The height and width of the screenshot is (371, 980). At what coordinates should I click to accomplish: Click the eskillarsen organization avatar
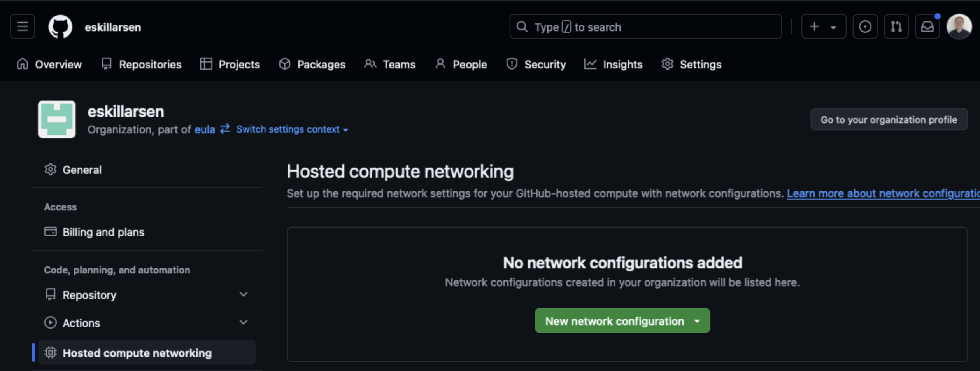[57, 119]
